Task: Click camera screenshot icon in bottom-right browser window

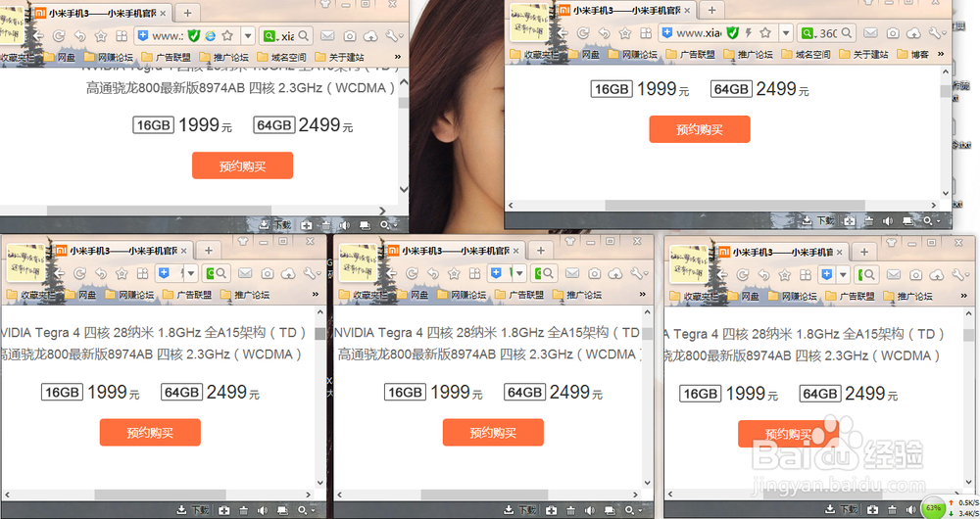Action: click(x=915, y=275)
